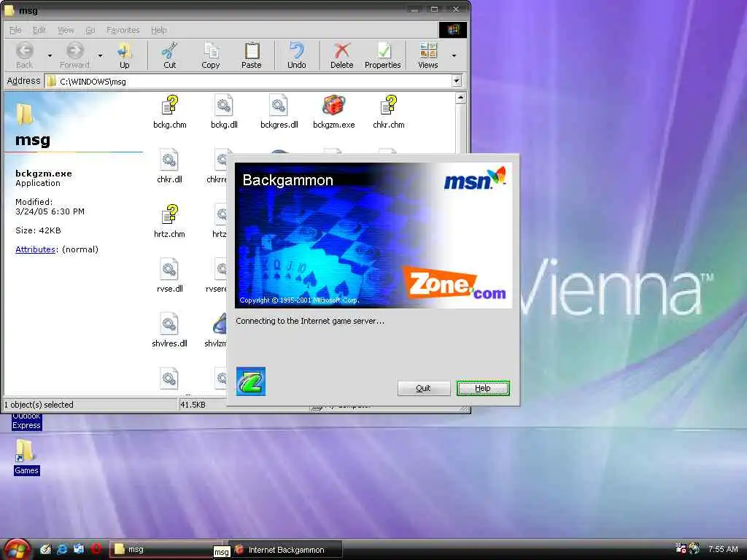Select the Outlook Express desktop label
Screen dimensions: 747x560
(27, 421)
